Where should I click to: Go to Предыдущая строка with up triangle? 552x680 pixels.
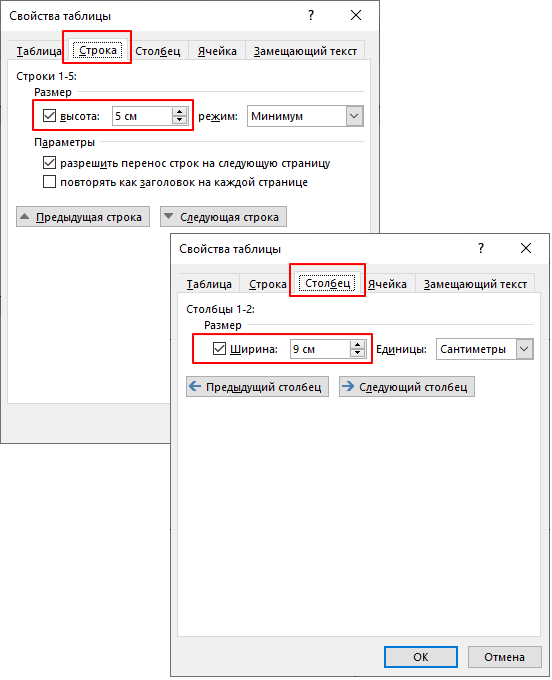tap(83, 217)
